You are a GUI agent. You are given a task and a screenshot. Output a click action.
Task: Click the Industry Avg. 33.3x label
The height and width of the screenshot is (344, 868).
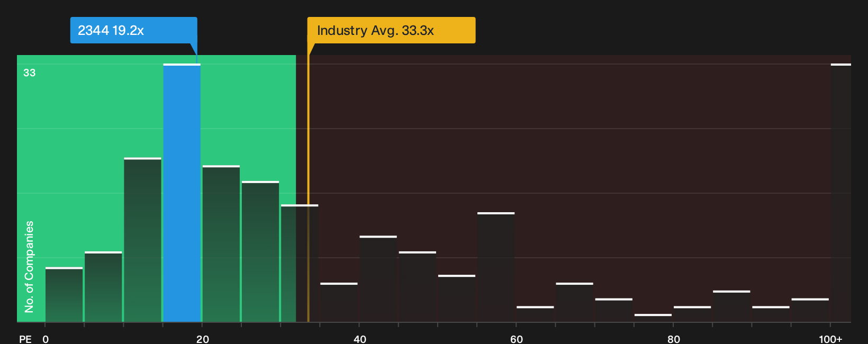point(391,30)
